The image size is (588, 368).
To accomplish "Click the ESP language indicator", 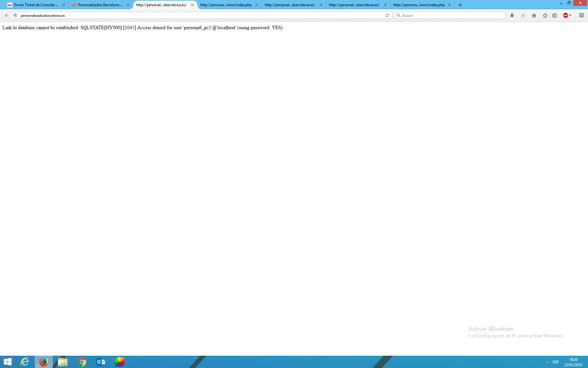I will point(556,362).
